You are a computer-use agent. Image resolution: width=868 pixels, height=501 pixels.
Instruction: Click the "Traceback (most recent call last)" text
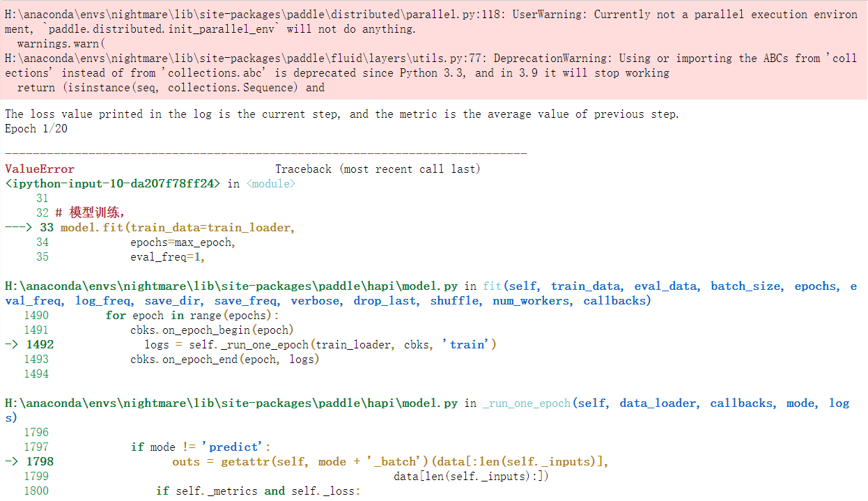tap(378, 169)
